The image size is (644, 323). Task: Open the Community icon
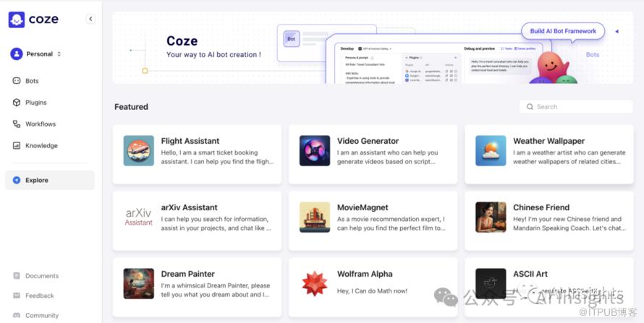pyautogui.click(x=17, y=315)
